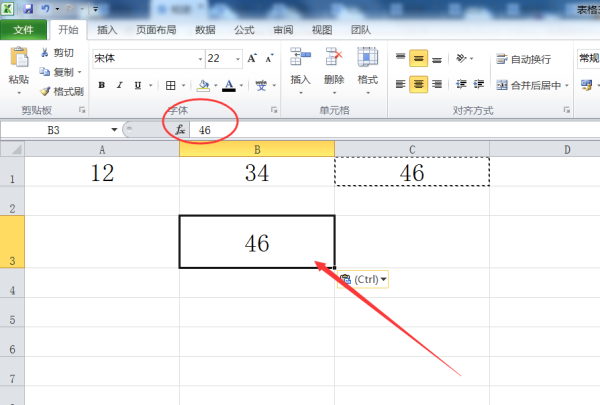Image resolution: width=600 pixels, height=405 pixels.
Task: Select cell A1 containing 12
Action: pos(102,172)
